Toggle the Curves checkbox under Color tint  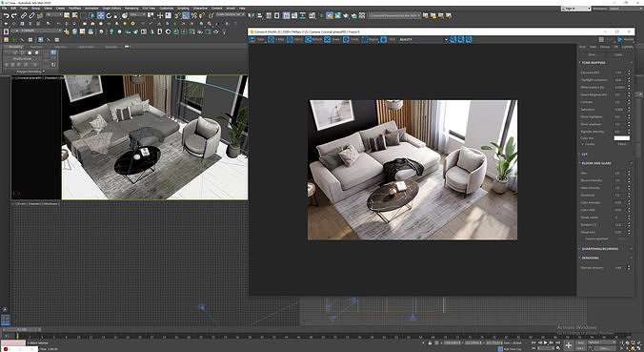click(x=582, y=144)
